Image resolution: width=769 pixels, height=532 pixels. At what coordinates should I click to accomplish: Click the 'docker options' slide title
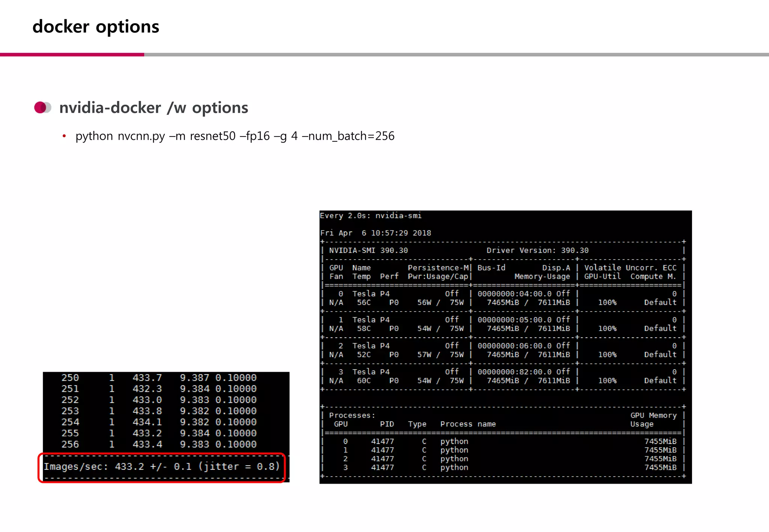coord(96,27)
